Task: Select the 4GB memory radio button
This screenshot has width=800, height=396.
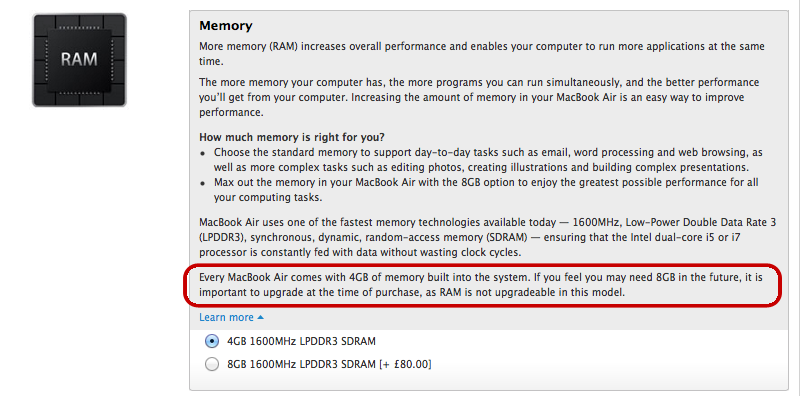Action: 211,341
